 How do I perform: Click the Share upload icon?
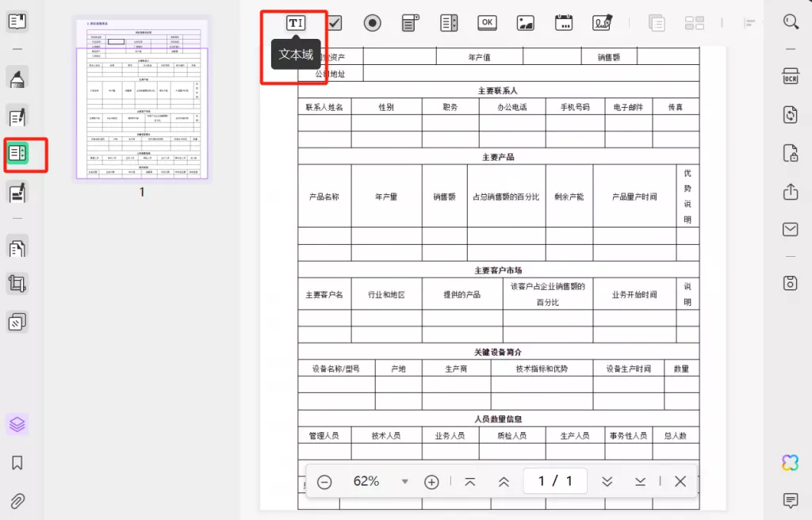[791, 192]
